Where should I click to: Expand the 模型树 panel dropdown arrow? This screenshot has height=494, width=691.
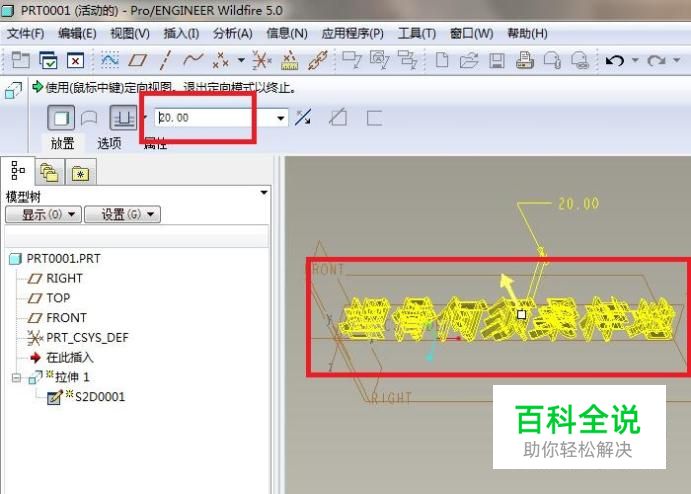point(264,193)
